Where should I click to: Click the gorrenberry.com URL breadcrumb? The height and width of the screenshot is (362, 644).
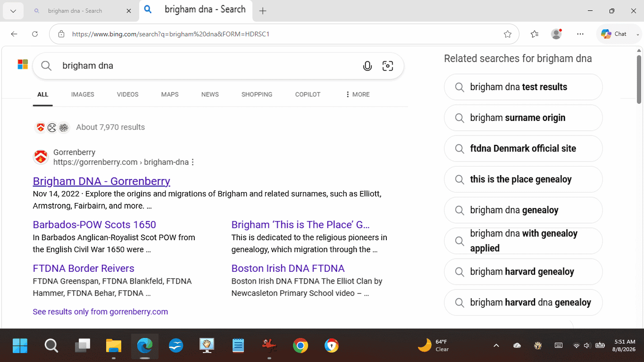pos(121,162)
